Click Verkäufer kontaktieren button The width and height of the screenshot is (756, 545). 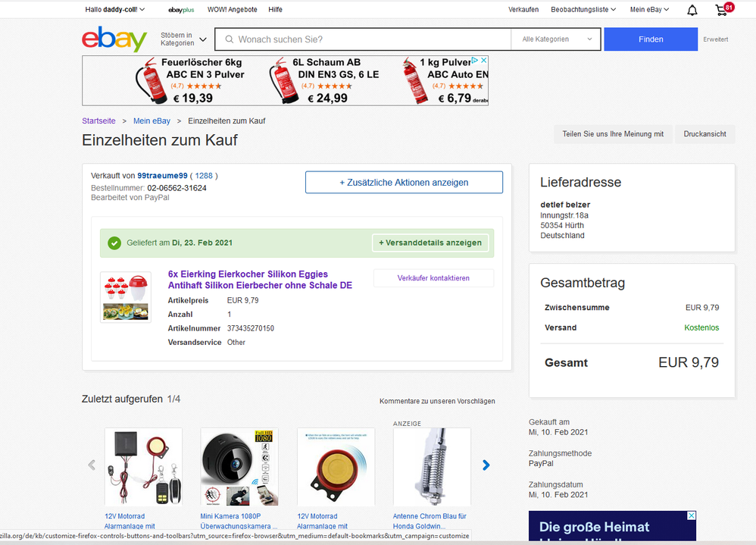(x=433, y=278)
